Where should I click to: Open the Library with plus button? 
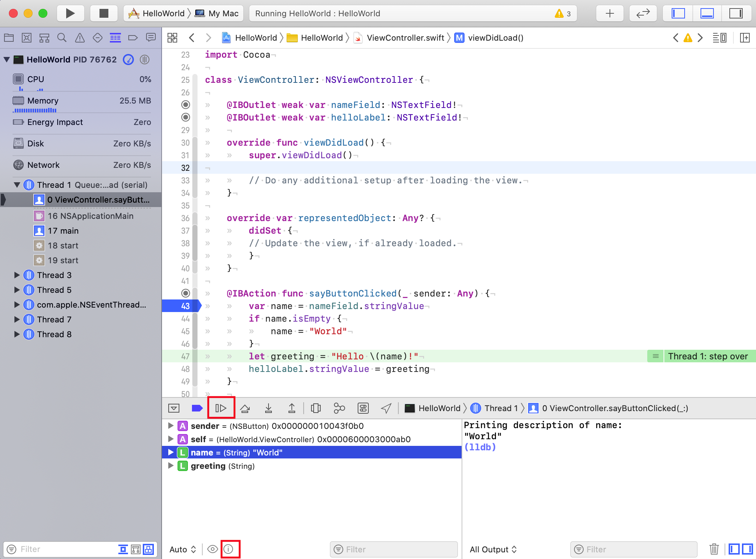click(610, 14)
